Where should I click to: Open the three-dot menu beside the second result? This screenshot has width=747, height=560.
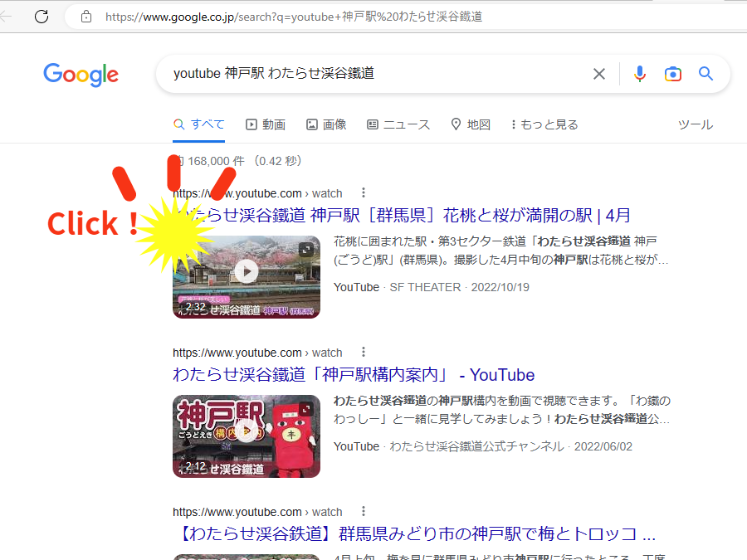tap(363, 351)
